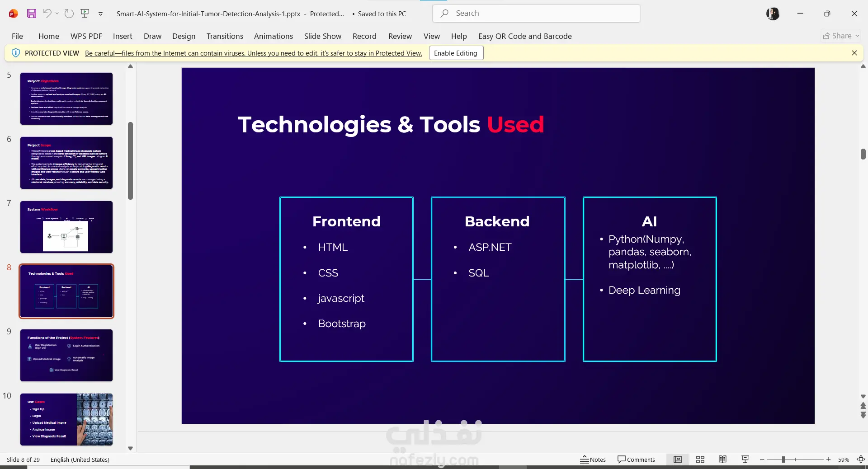Click the Bootstrap bullet text
Image resolution: width=868 pixels, height=469 pixels.
click(342, 324)
